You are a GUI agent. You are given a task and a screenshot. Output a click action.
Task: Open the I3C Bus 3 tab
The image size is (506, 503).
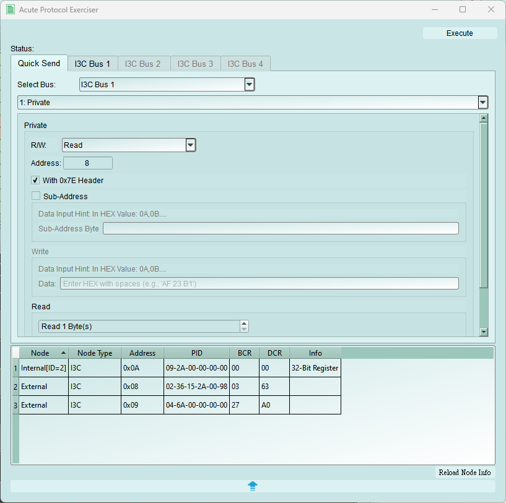195,64
